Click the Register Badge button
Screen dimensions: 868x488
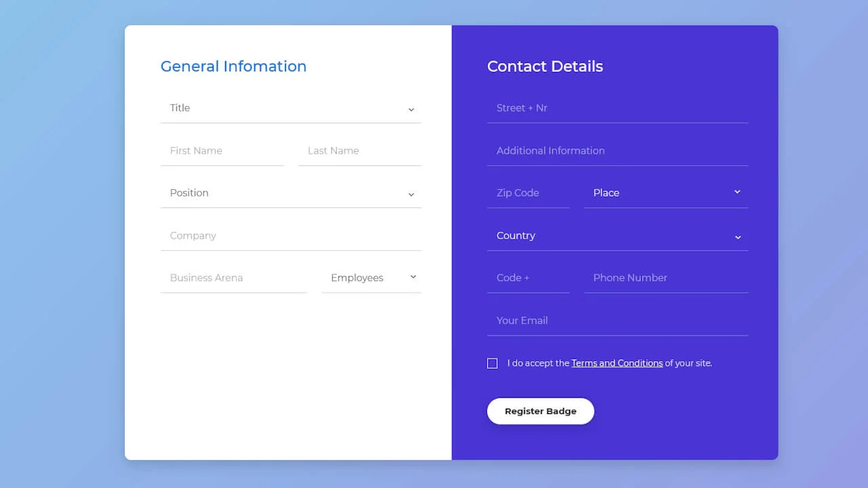coord(540,411)
